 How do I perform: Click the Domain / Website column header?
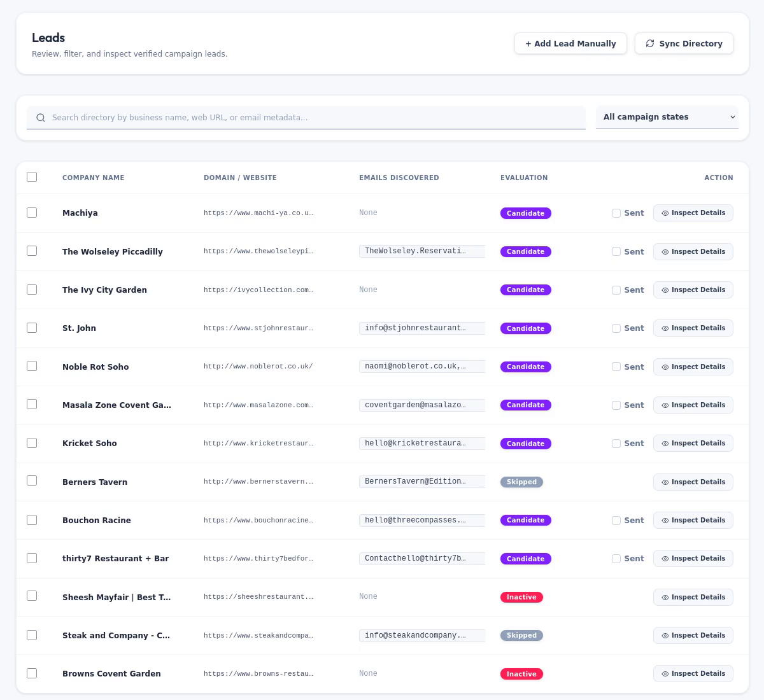click(x=240, y=178)
